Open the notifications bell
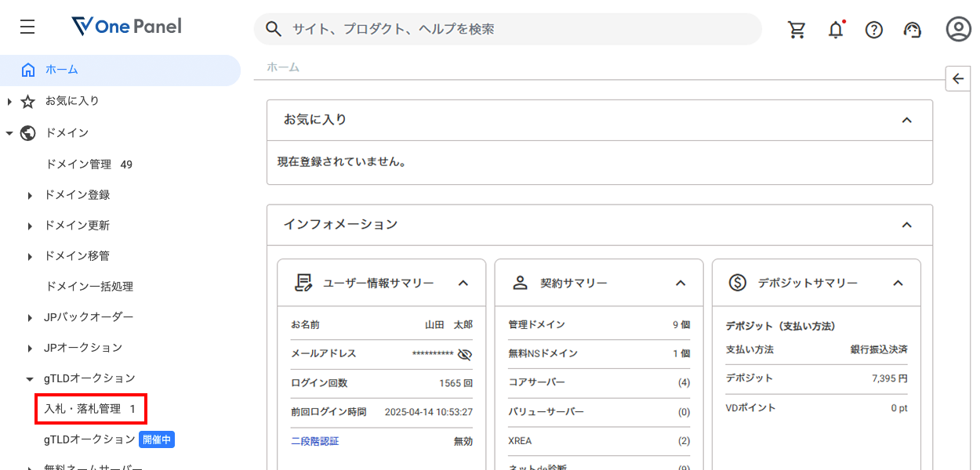Screen dimensions: 980x470 [x=836, y=30]
